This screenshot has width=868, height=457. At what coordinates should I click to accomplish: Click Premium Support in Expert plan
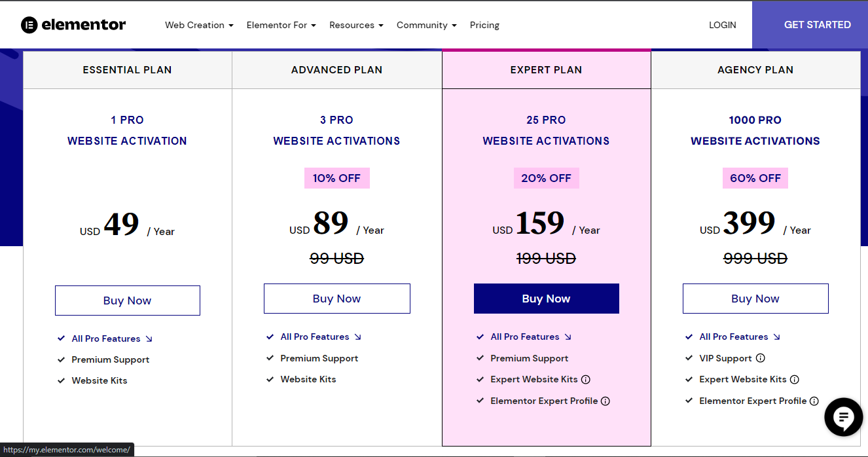pyautogui.click(x=530, y=358)
